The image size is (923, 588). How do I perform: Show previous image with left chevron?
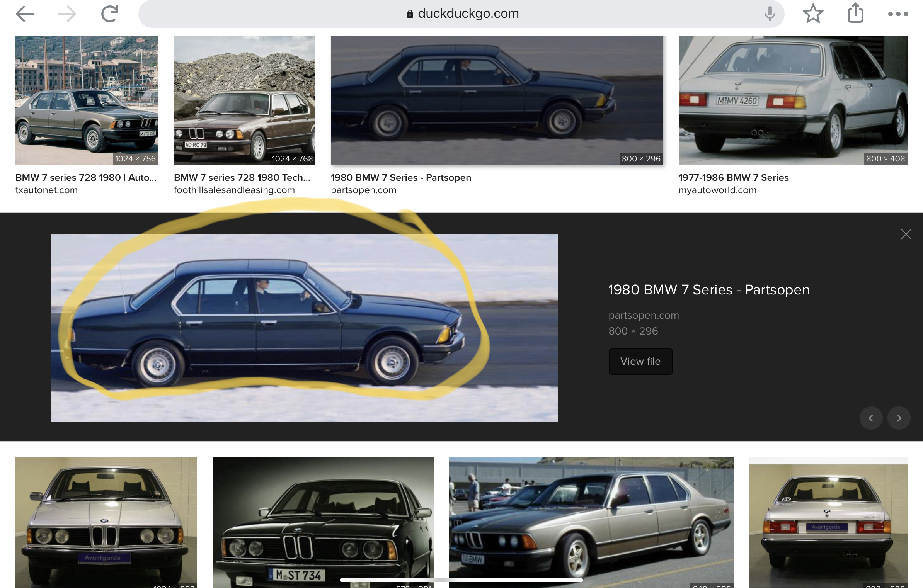pyautogui.click(x=871, y=418)
